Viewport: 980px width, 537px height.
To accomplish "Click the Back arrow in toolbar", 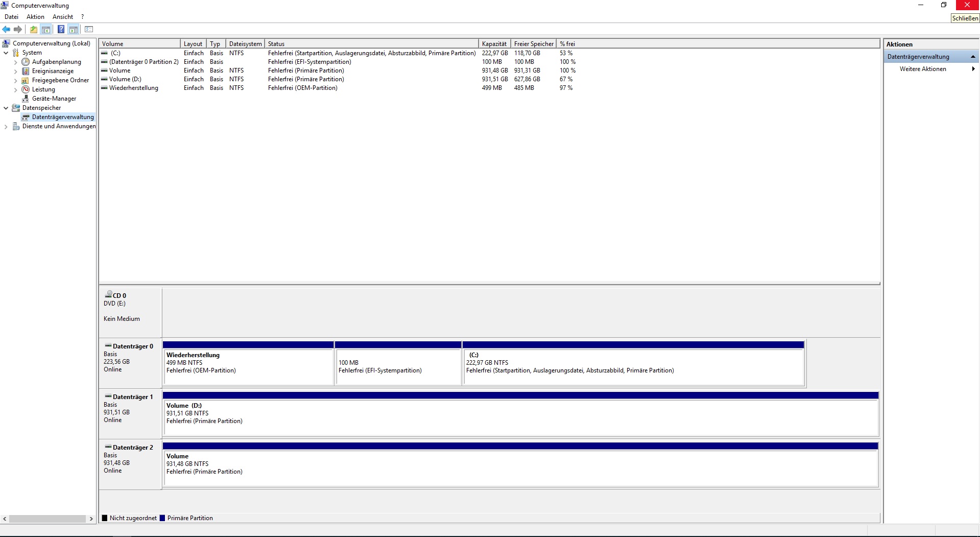I will 6,29.
